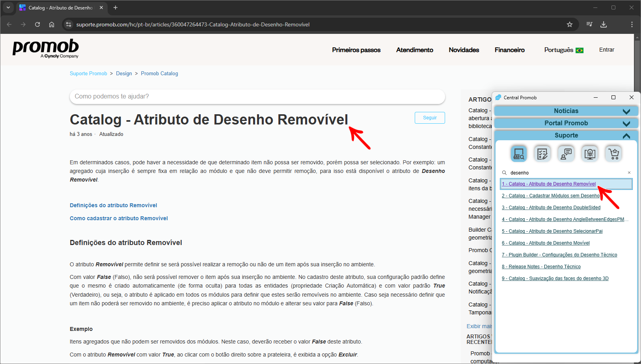641x364 pixels.
Task: Open the checklist form icon in Suporte panel
Action: point(542,153)
